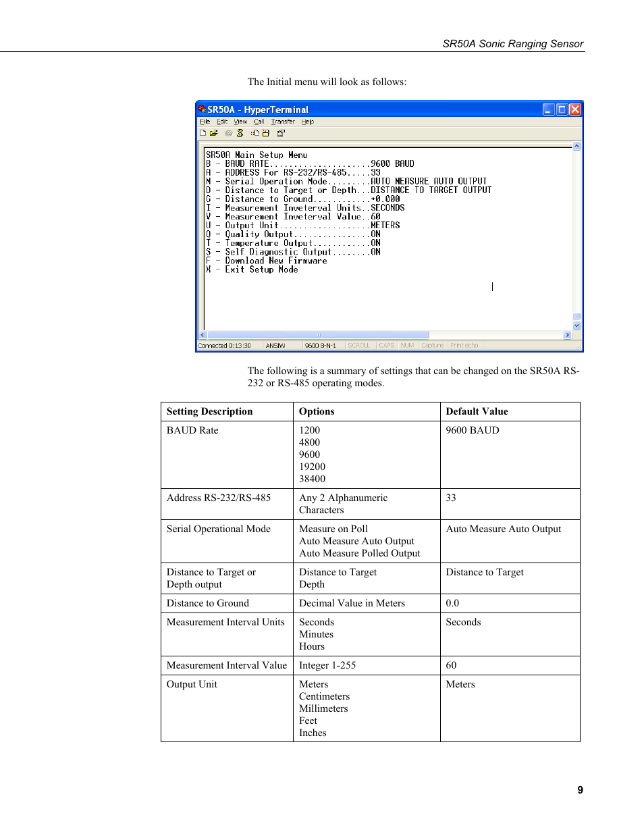The width and height of the screenshot is (644, 834).
Task: Click the '9600 8-N-1' status bar entry
Action: point(321,346)
